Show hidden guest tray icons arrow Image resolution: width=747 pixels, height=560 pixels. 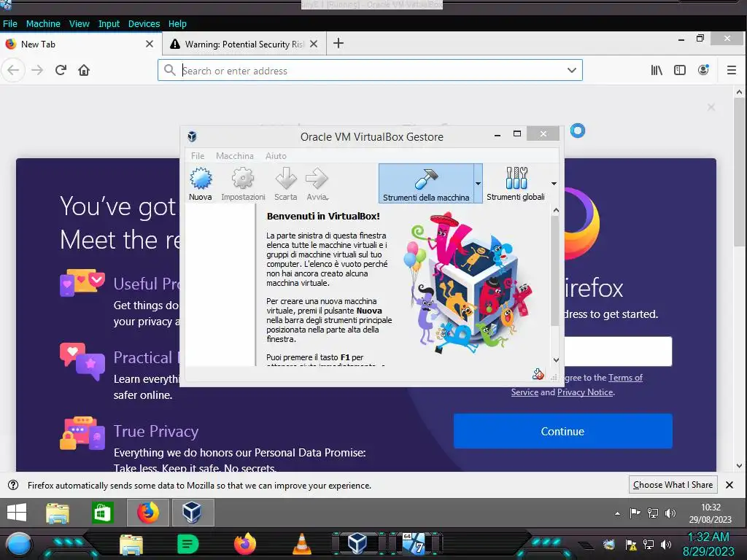pyautogui.click(x=617, y=513)
